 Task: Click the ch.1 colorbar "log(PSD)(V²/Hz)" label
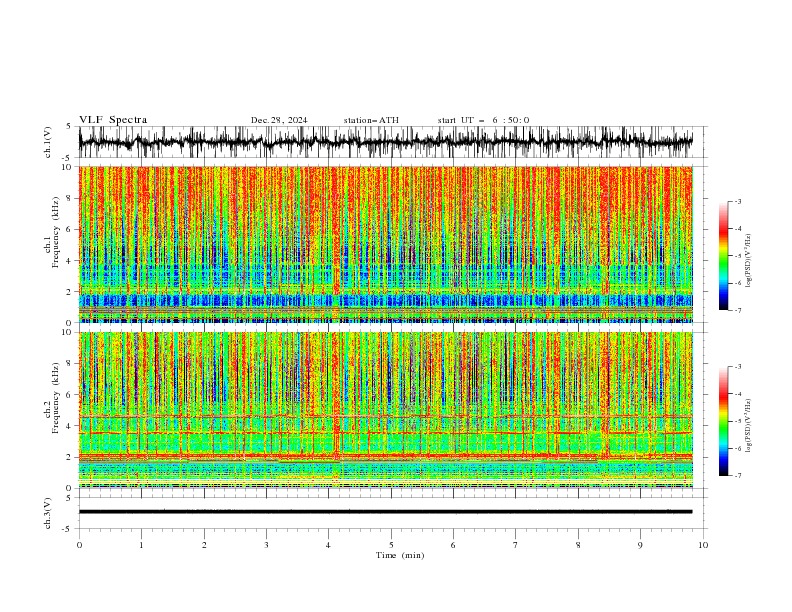[x=749, y=261]
